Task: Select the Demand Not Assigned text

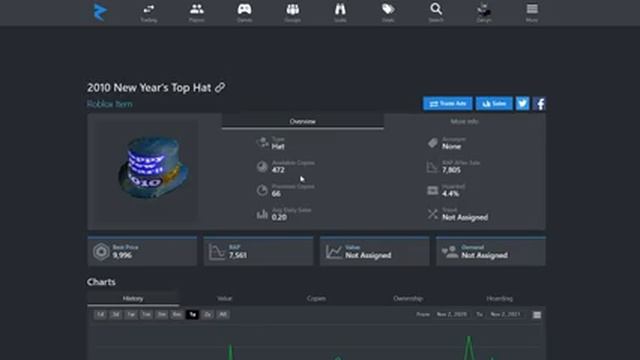Action: [x=484, y=256]
